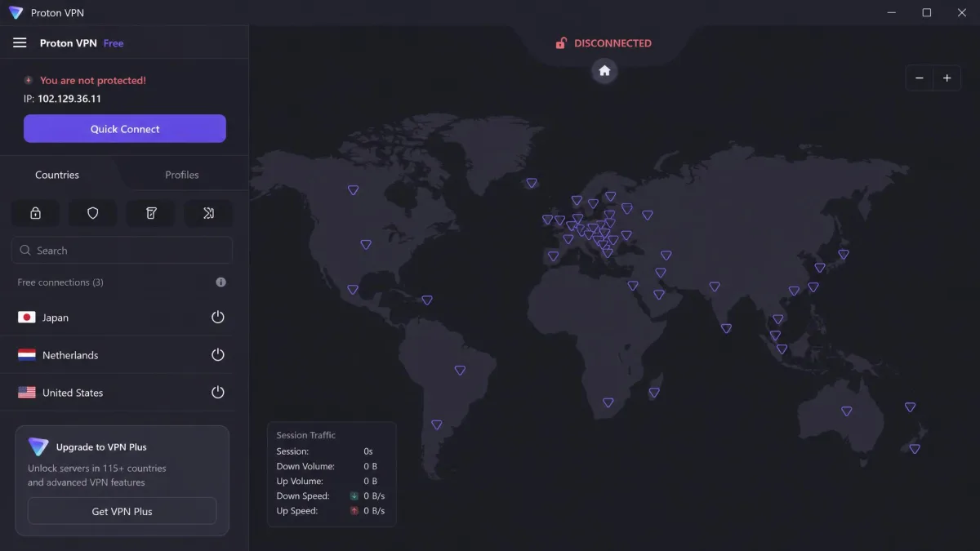Click the home icon above the map
Viewport: 980px width, 551px height.
coord(604,71)
